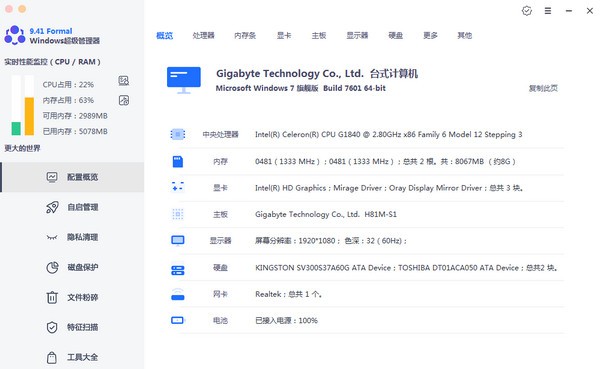Click the closed-eye privacy cleanup icon
Viewport: 600px width, 369px height.
coord(52,238)
